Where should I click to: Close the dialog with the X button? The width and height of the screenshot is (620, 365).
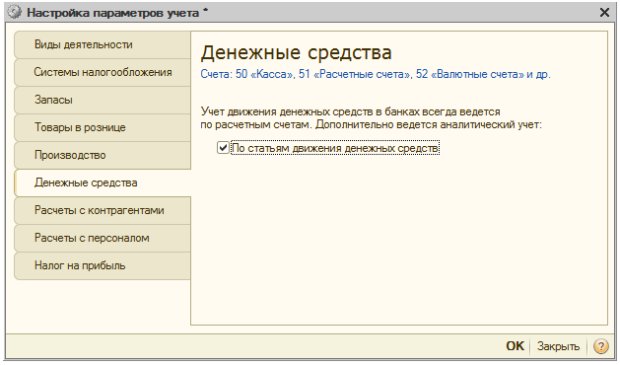(x=604, y=13)
